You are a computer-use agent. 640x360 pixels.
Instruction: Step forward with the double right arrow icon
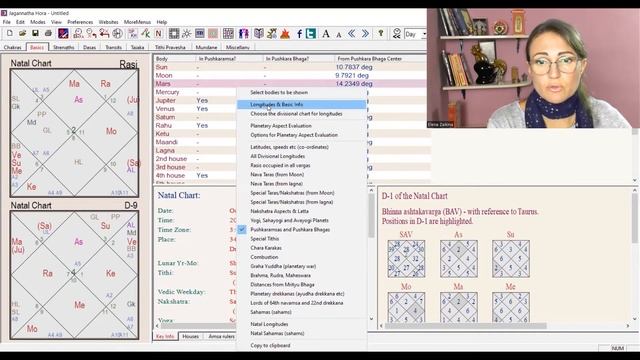pyautogui.click(x=365, y=33)
